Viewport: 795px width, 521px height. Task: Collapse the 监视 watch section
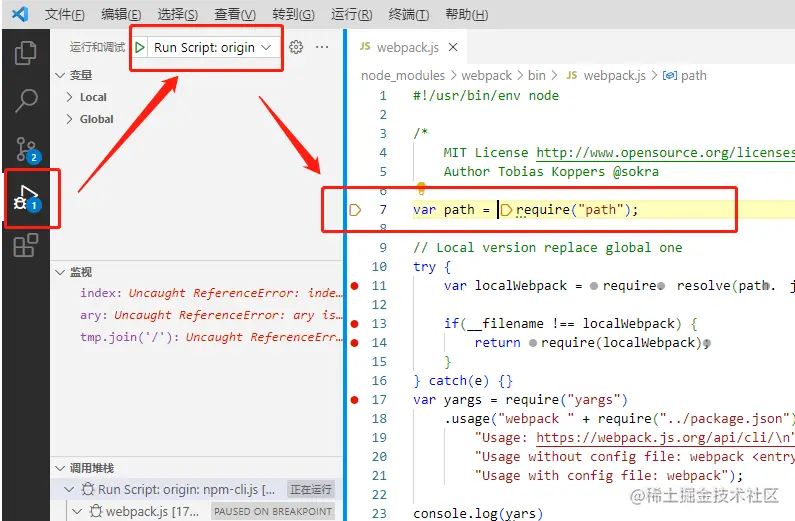[60, 272]
